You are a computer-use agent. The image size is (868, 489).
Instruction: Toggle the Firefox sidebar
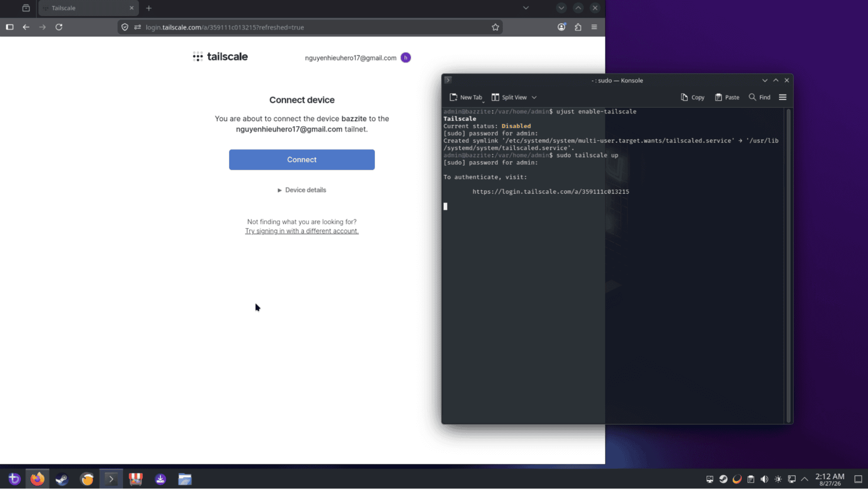[x=10, y=27]
